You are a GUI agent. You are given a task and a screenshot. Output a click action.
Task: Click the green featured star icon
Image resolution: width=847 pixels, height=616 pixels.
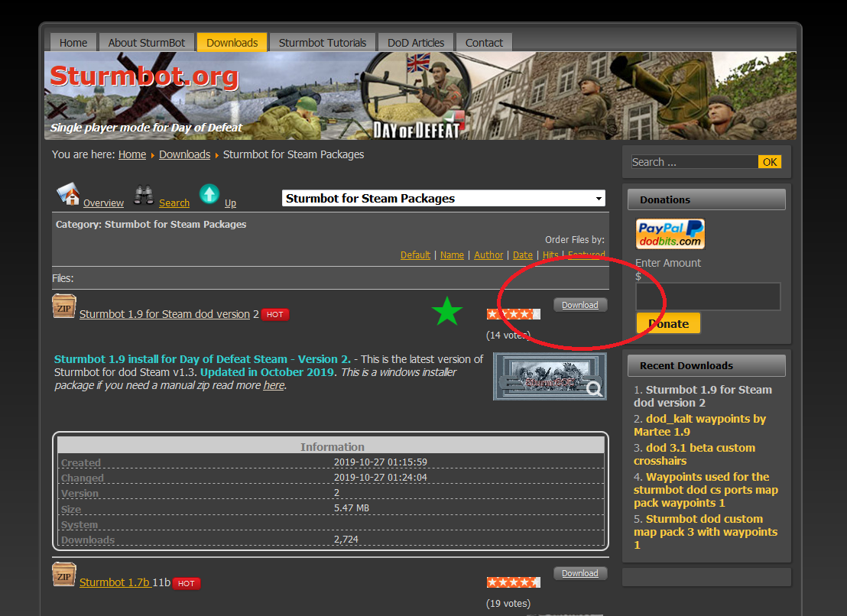(x=446, y=312)
